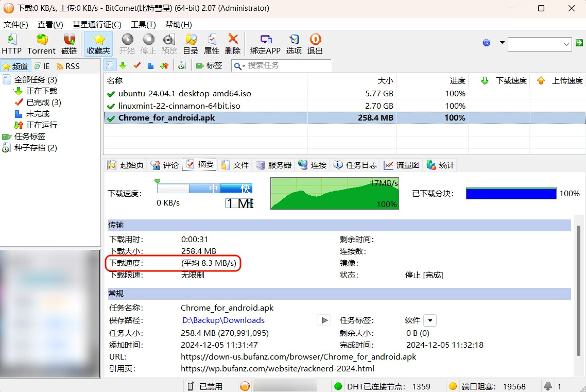Screen dimensions: 586x392
Task: Switch to the 连接 connections tab
Action: (313, 165)
